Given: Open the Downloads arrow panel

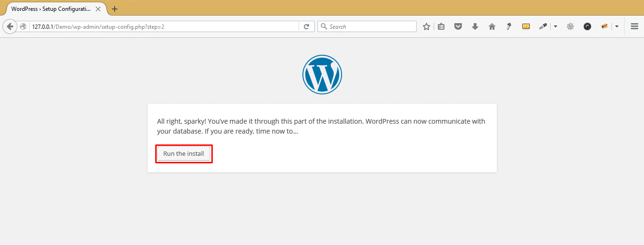Looking at the screenshot, I should [x=475, y=27].
